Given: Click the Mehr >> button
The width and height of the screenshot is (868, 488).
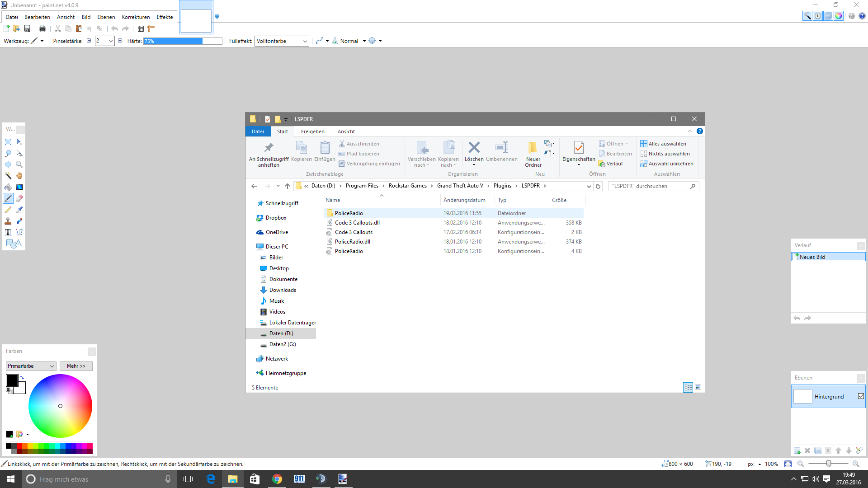Looking at the screenshot, I should [x=76, y=366].
